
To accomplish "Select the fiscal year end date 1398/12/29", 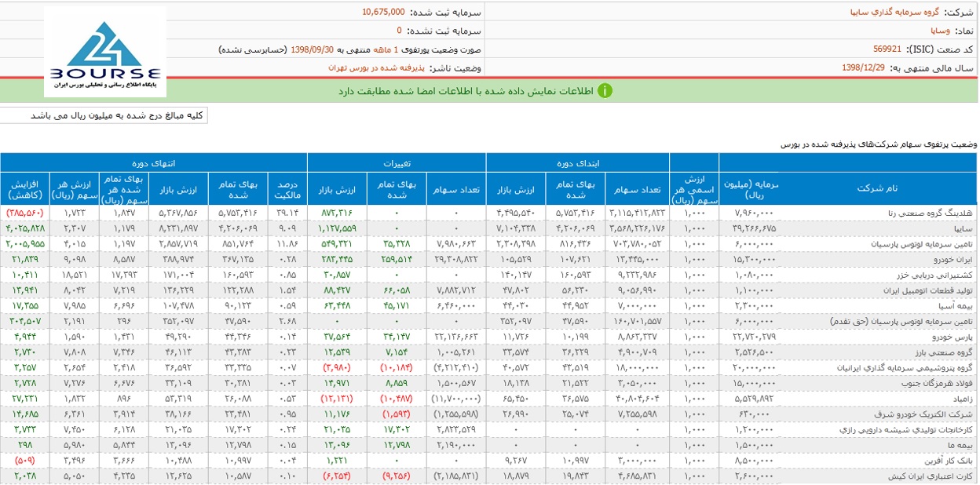I will click(862, 67).
